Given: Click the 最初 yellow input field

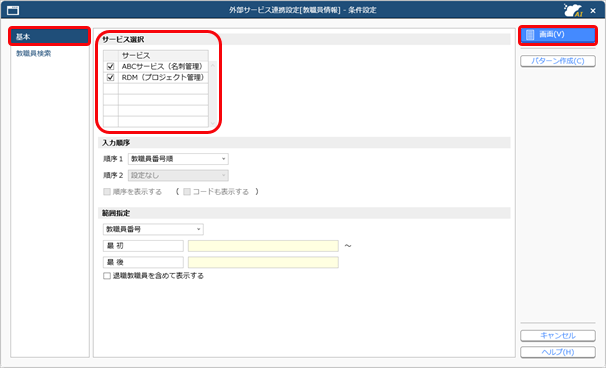Looking at the screenshot, I should point(263,246).
